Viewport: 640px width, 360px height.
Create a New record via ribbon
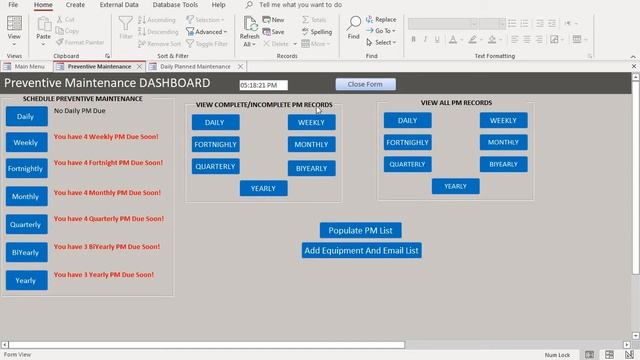pyautogui.click(x=273, y=20)
